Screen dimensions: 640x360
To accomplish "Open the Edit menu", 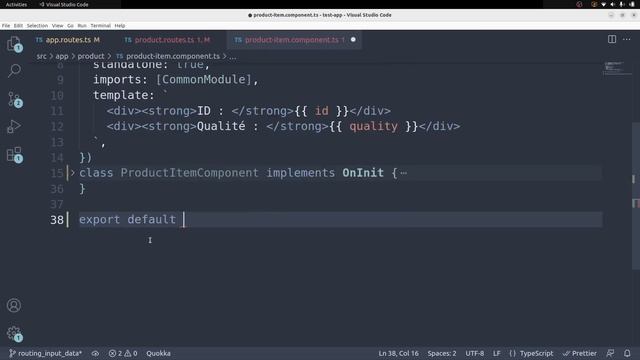I will coord(18,25).
